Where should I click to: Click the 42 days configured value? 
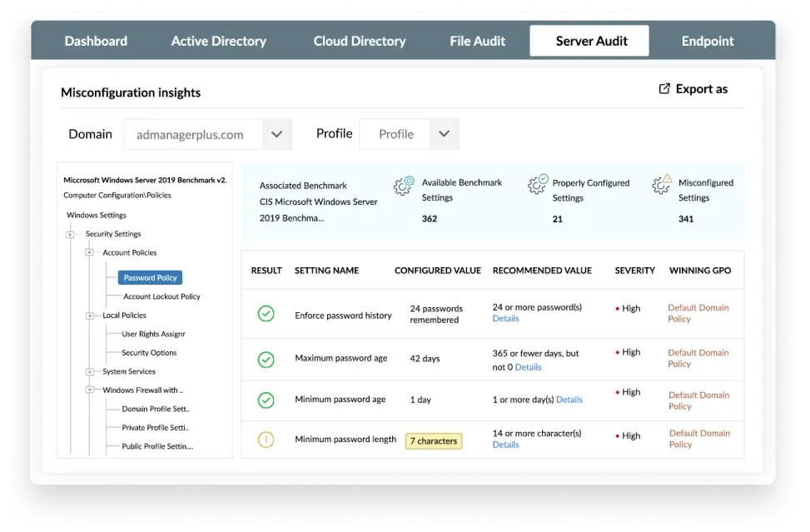(x=425, y=359)
